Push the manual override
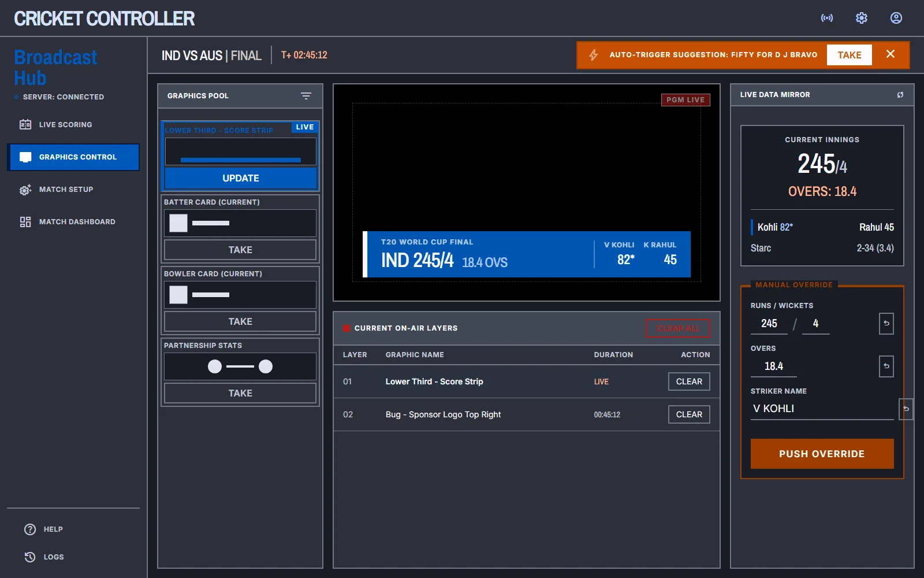 tap(822, 454)
